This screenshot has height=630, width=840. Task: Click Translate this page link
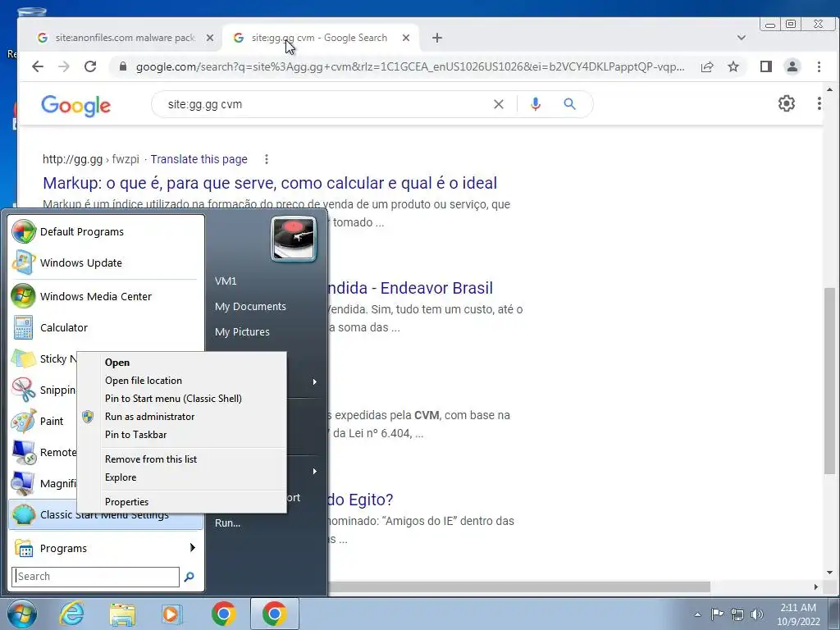(x=199, y=159)
